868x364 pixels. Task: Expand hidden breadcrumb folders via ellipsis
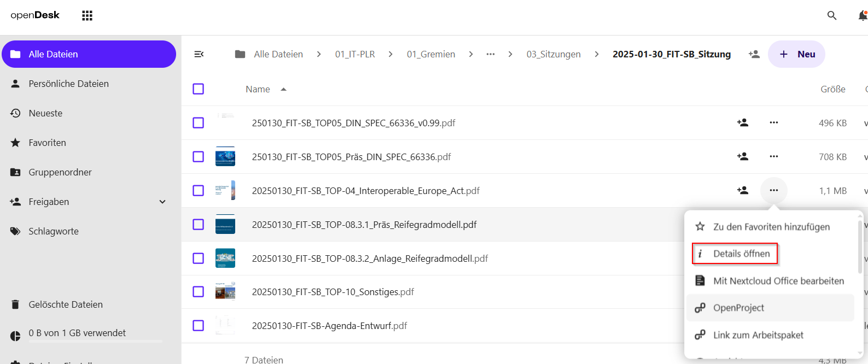pos(491,54)
